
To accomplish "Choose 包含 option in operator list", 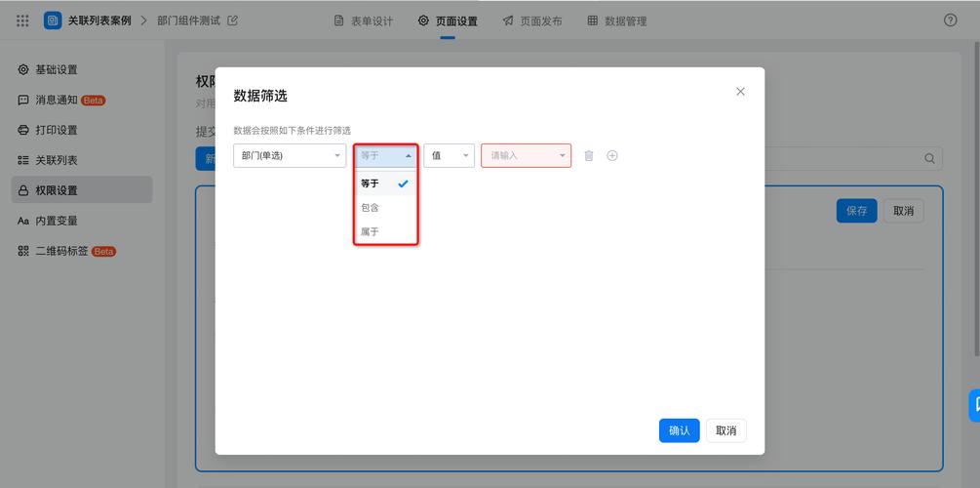I will [x=385, y=208].
